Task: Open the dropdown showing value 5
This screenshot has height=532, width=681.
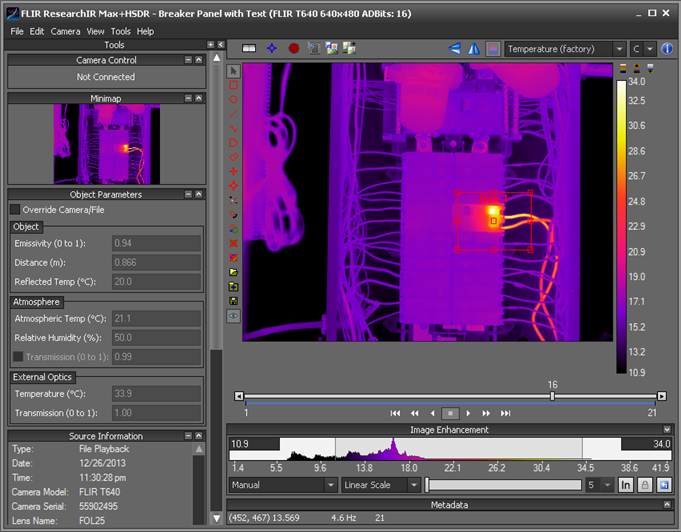Action: click(599, 485)
